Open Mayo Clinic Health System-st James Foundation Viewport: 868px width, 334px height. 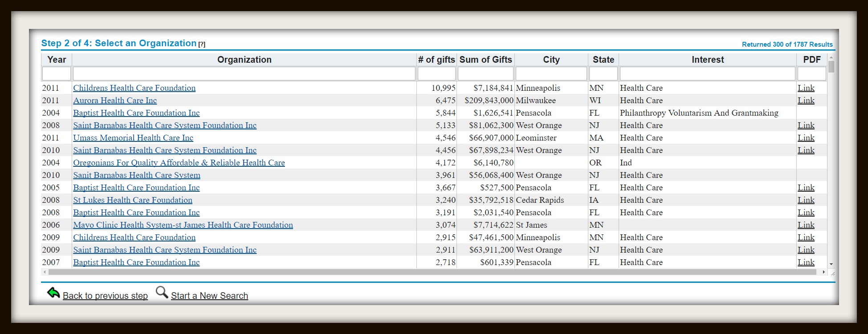[183, 225]
